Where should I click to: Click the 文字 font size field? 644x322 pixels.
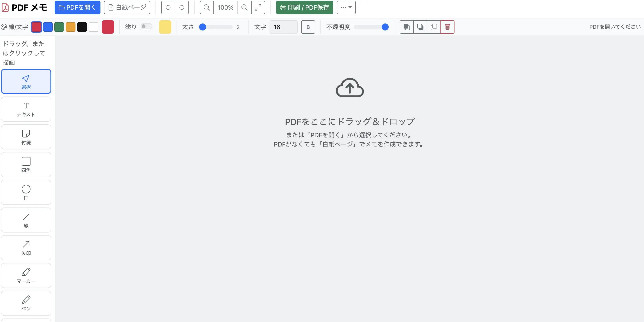click(x=283, y=27)
